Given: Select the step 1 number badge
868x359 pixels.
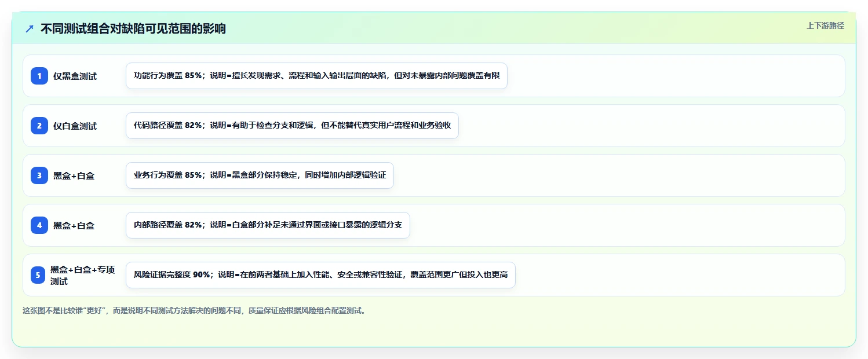Looking at the screenshot, I should click(x=39, y=76).
